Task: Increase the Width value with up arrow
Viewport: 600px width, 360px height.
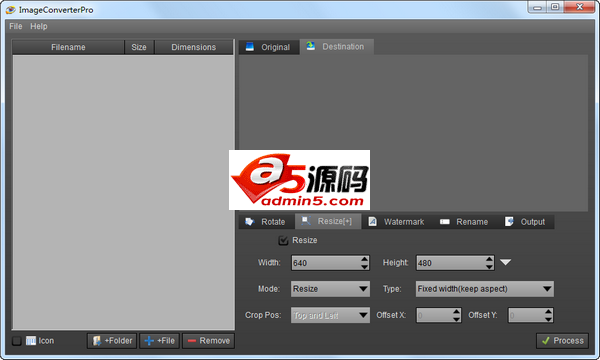Action: tap(364, 259)
